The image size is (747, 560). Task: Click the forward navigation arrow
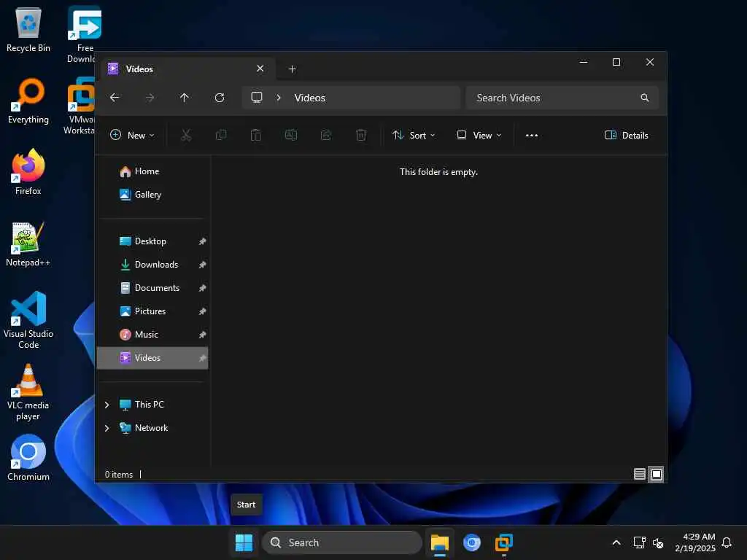(150, 98)
